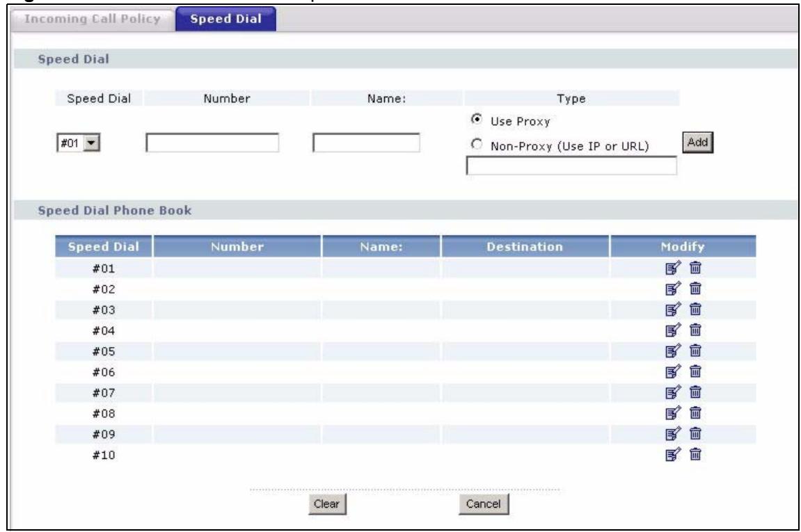801x532 pixels.
Task: Click the Modify column header
Action: (683, 247)
